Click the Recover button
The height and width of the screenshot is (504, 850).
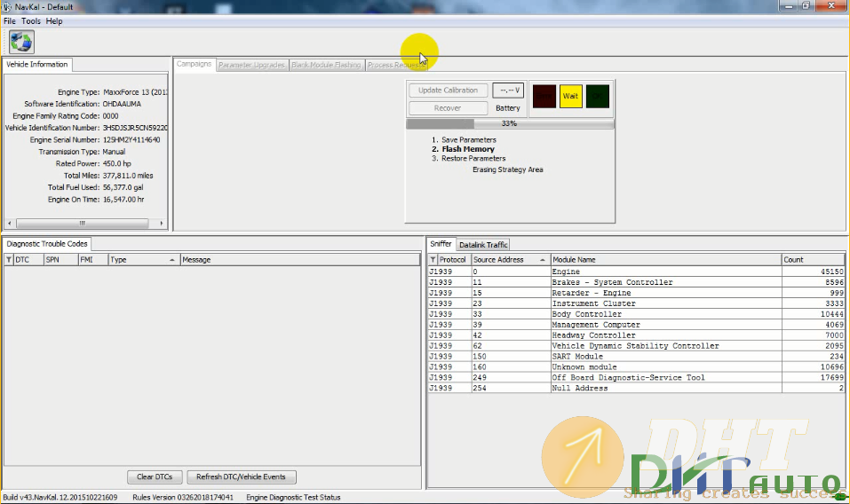(x=448, y=108)
